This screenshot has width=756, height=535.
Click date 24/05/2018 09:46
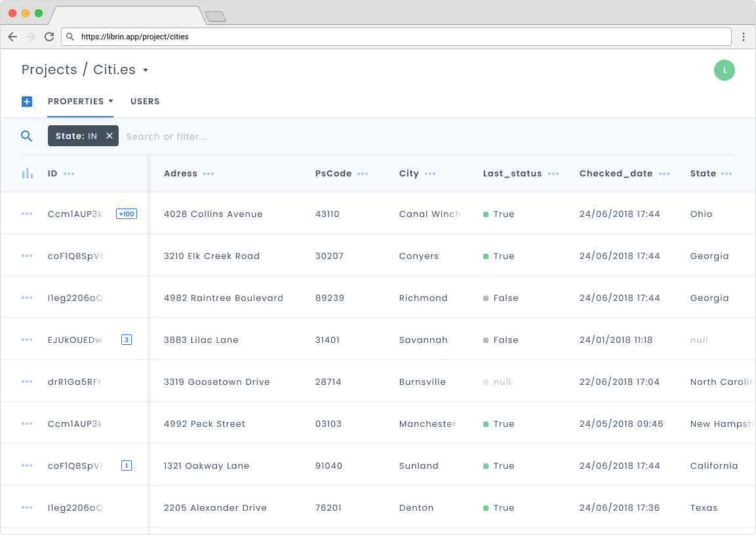click(x=621, y=424)
